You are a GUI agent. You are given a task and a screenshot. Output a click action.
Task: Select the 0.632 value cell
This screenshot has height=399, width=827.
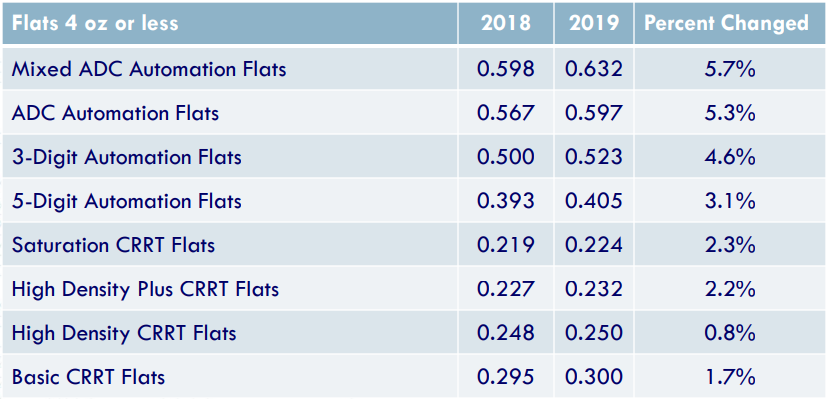pyautogui.click(x=594, y=69)
